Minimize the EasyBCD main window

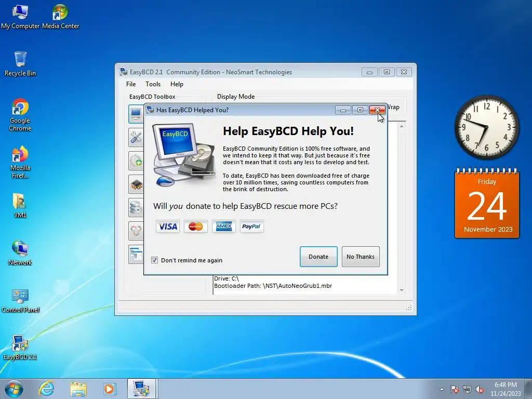tap(369, 72)
